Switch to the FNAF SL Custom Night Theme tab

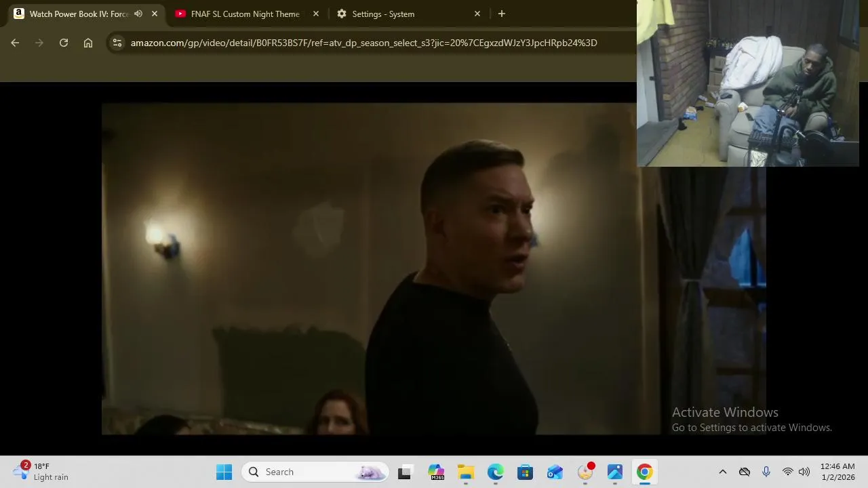coord(245,14)
